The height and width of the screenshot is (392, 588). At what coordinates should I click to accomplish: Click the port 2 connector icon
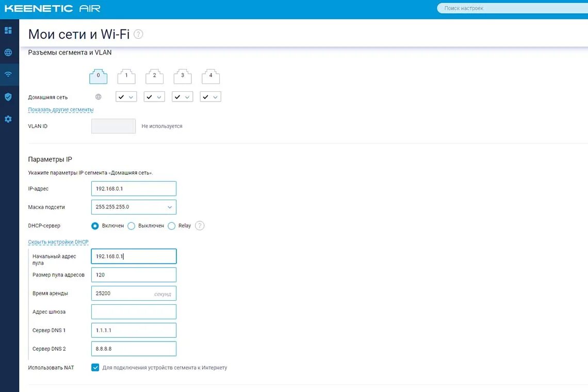[155, 76]
